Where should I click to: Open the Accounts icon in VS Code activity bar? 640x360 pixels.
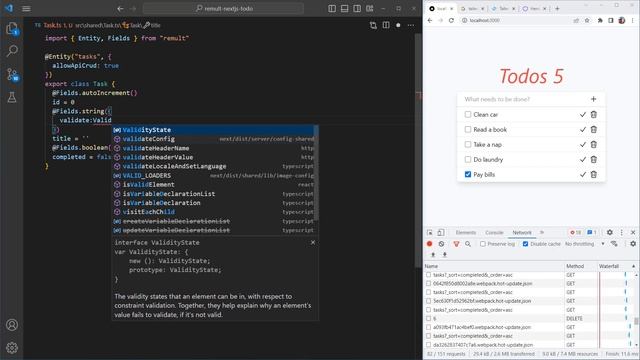tap(12, 325)
